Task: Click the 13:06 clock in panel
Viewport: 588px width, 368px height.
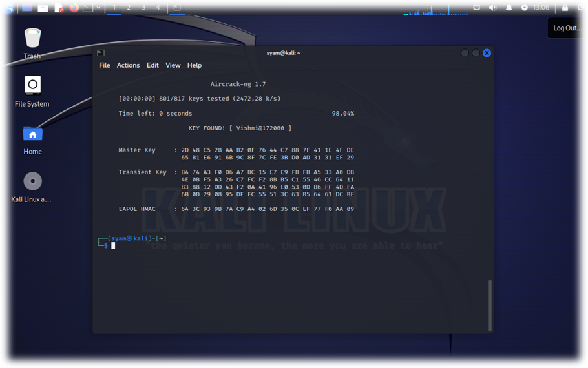Action: (541, 8)
